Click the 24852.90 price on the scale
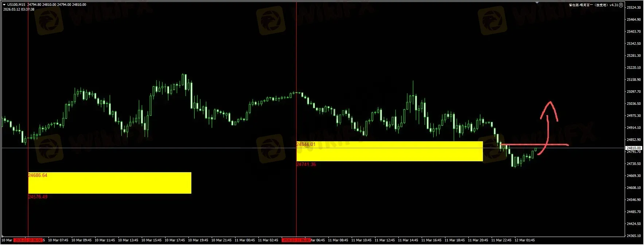 634,140
